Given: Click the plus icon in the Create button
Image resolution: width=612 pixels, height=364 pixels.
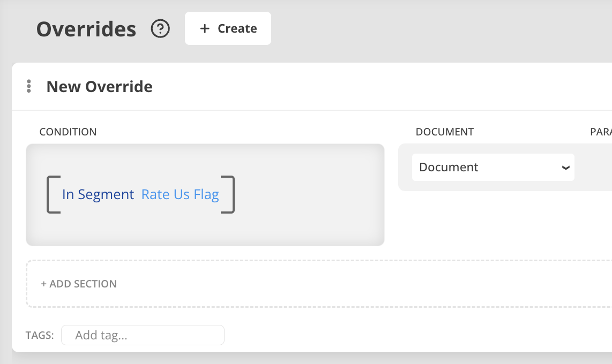Looking at the screenshot, I should point(204,29).
